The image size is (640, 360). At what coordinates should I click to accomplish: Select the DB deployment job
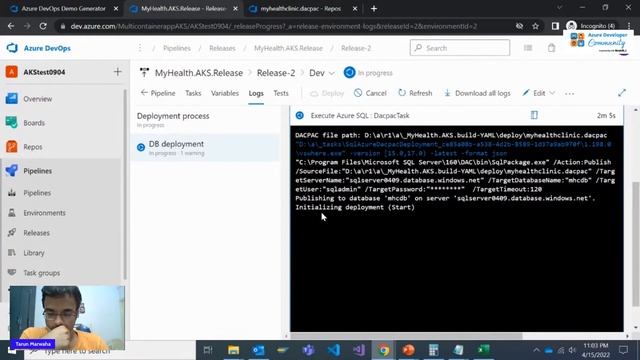click(206, 148)
